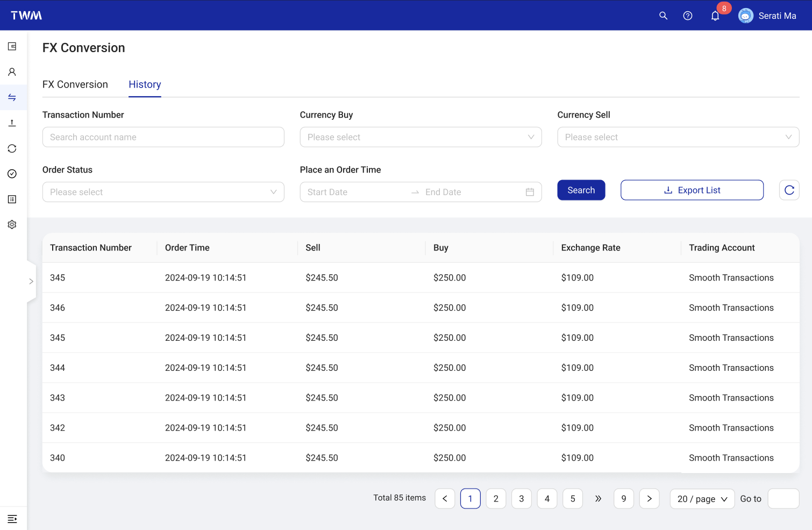Screen dimensions: 812x530
Task: Select transaction number 344 cell
Action: [58, 368]
